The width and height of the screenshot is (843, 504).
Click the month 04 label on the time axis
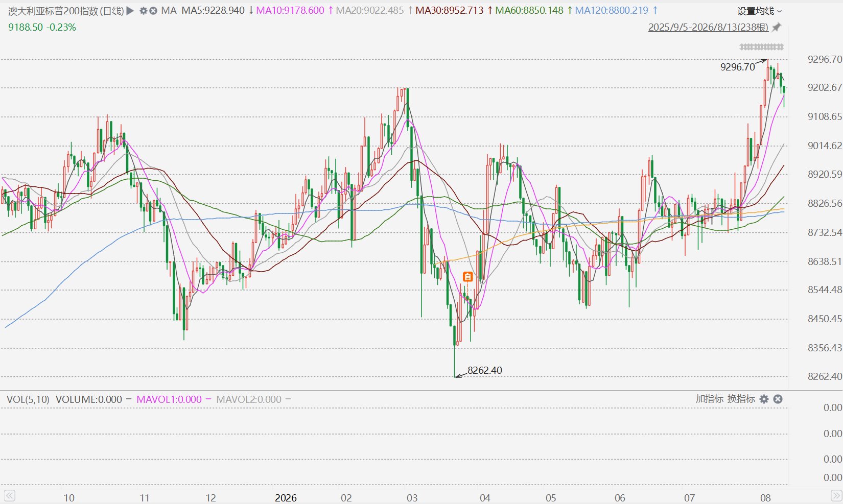pyautogui.click(x=485, y=498)
